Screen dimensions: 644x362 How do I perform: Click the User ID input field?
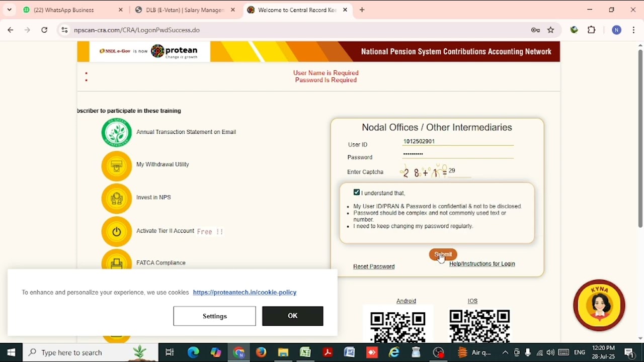coord(458,142)
